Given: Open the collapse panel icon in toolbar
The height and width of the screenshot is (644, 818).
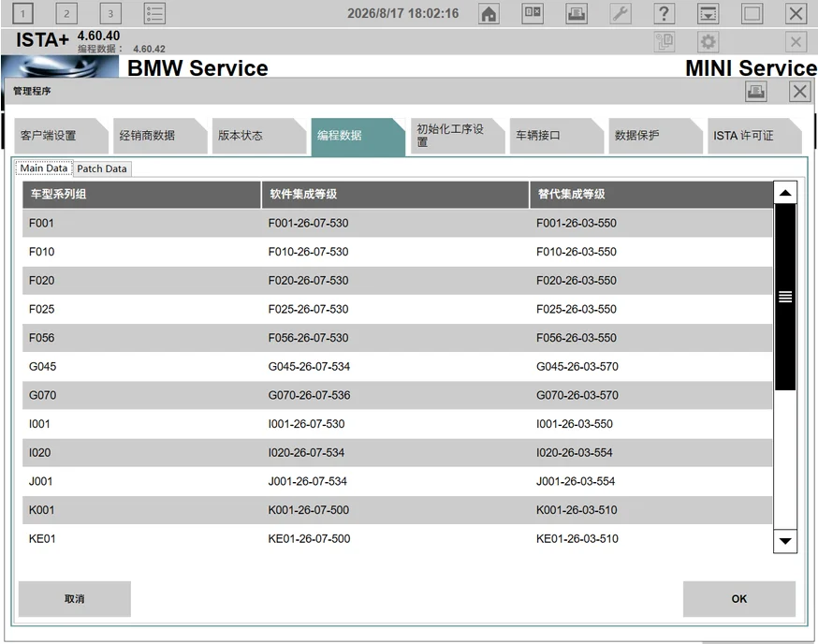Looking at the screenshot, I should 708,13.
